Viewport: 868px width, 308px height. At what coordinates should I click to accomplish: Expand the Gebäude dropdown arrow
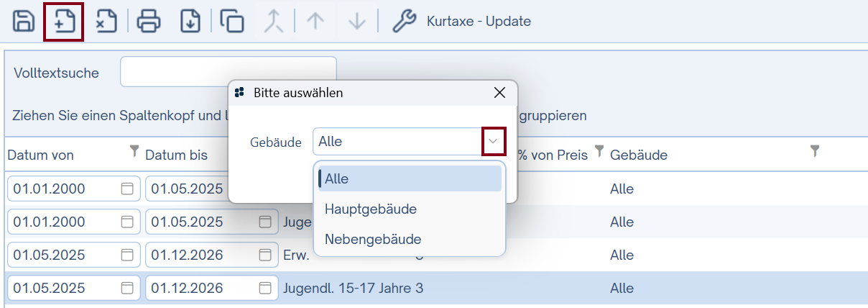(x=493, y=142)
